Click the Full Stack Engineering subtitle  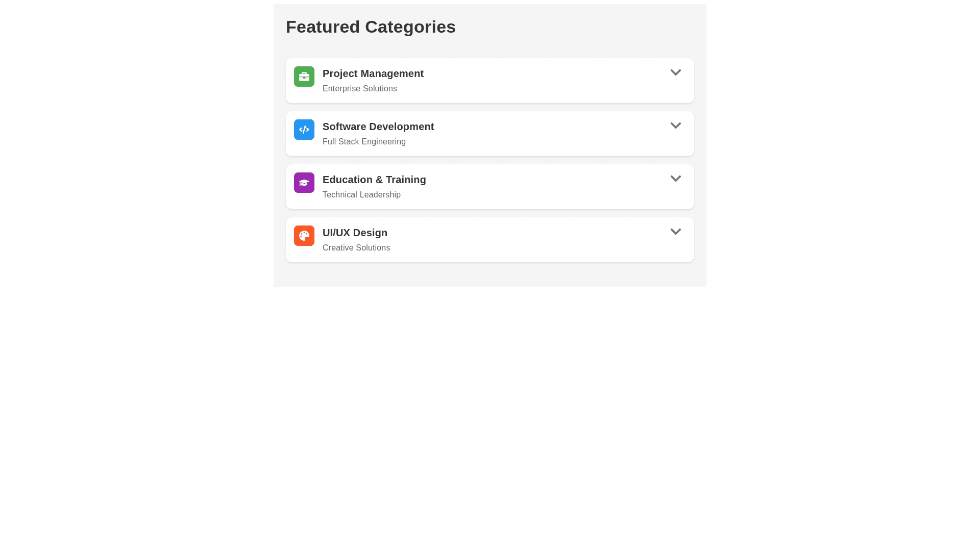click(x=364, y=142)
